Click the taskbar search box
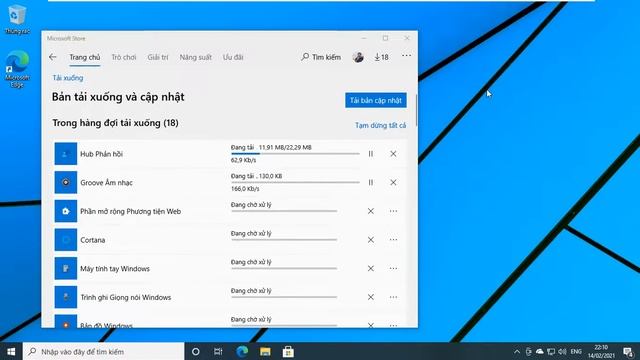This screenshot has height=360, width=640. tap(104, 351)
